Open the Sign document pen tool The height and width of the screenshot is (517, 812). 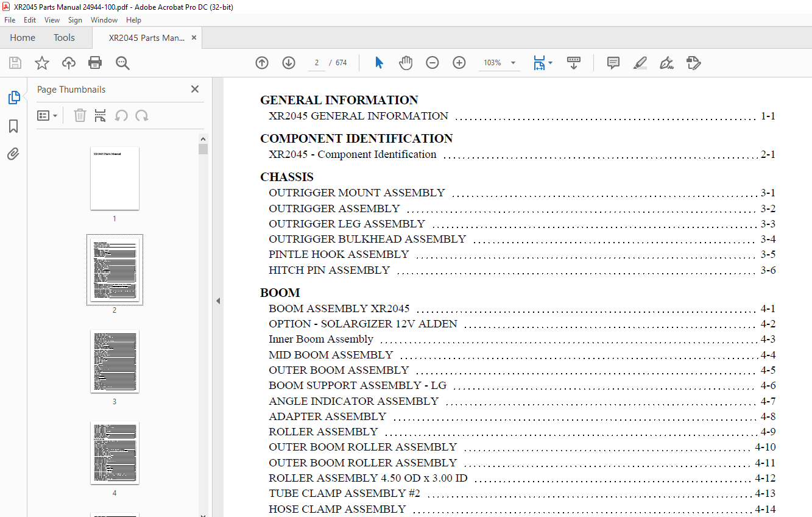click(666, 63)
